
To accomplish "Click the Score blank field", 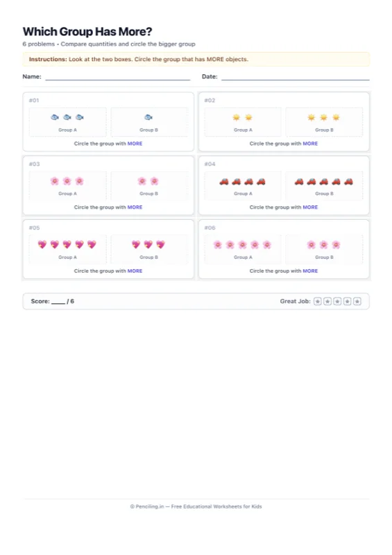I will coord(58,302).
